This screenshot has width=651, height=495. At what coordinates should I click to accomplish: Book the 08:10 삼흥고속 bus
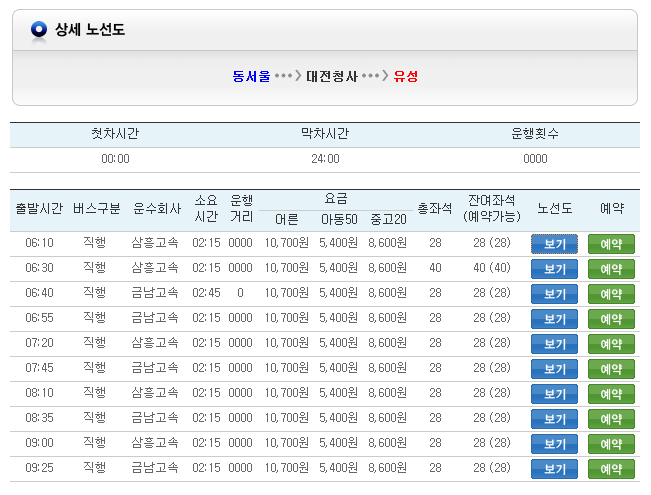point(611,394)
